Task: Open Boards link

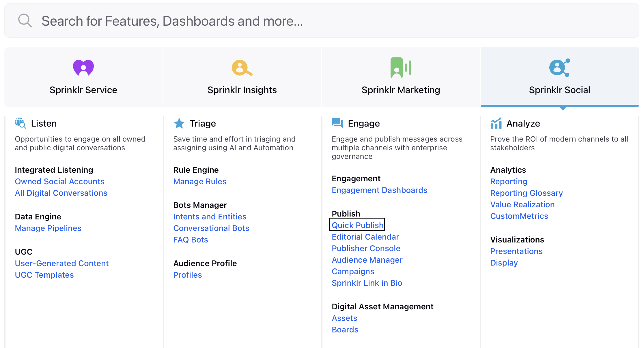Action: point(345,330)
